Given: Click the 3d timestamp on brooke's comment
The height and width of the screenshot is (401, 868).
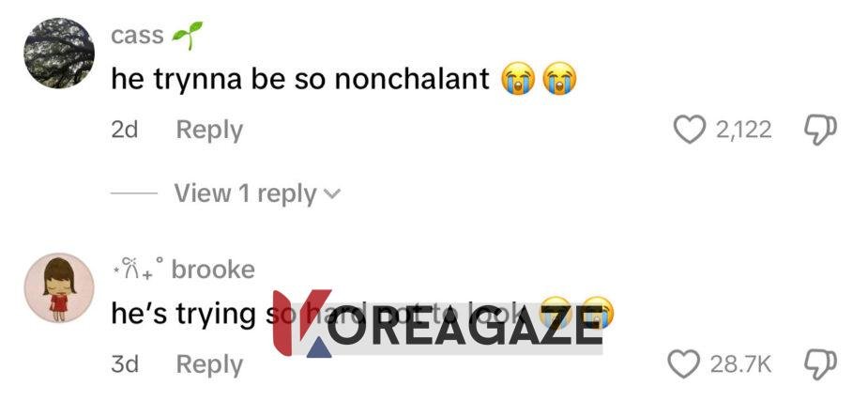Looking at the screenshot, I should [x=125, y=364].
